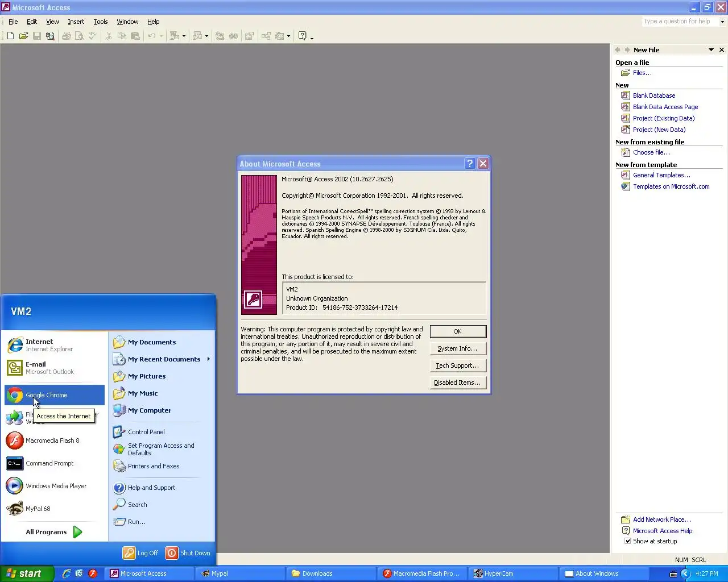The height and width of the screenshot is (582, 728).
Task: Click the system tray expand arrow
Action: click(x=686, y=573)
